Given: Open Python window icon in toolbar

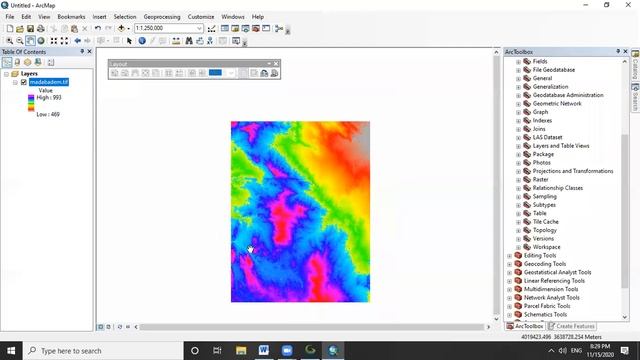Looking at the screenshot, I should [266, 29].
